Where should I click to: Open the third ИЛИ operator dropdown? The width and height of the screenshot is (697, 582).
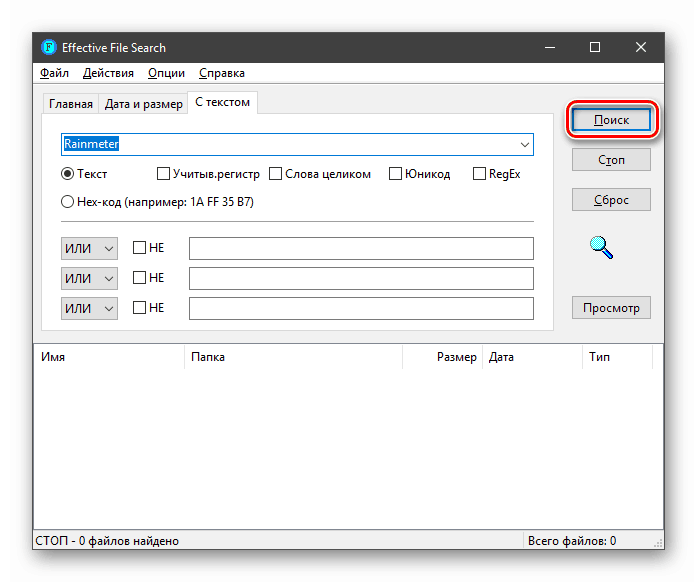(x=89, y=309)
